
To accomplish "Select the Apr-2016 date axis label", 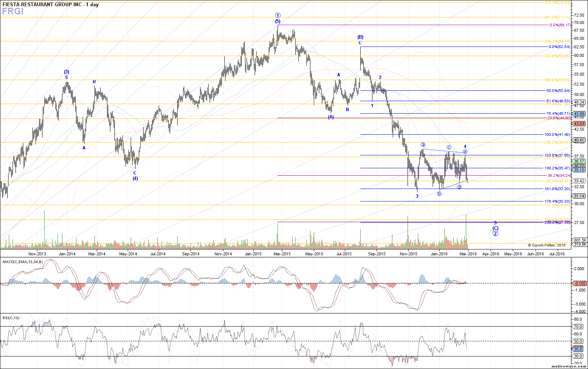I will pos(491,254).
